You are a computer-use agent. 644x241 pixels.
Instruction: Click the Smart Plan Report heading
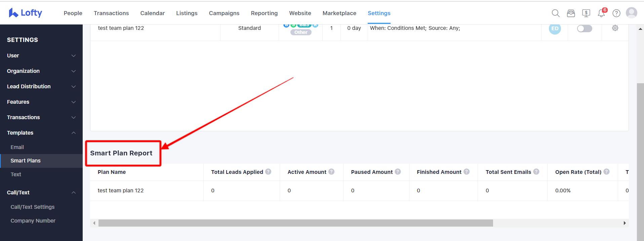(121, 153)
